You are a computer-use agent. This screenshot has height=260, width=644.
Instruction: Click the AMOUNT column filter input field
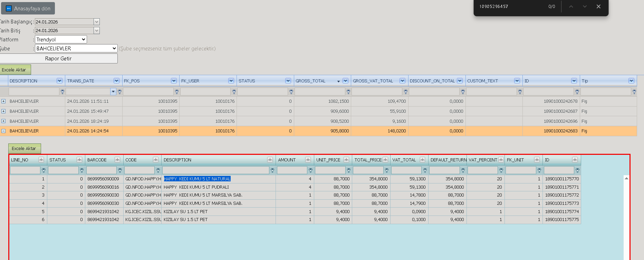coord(292,170)
